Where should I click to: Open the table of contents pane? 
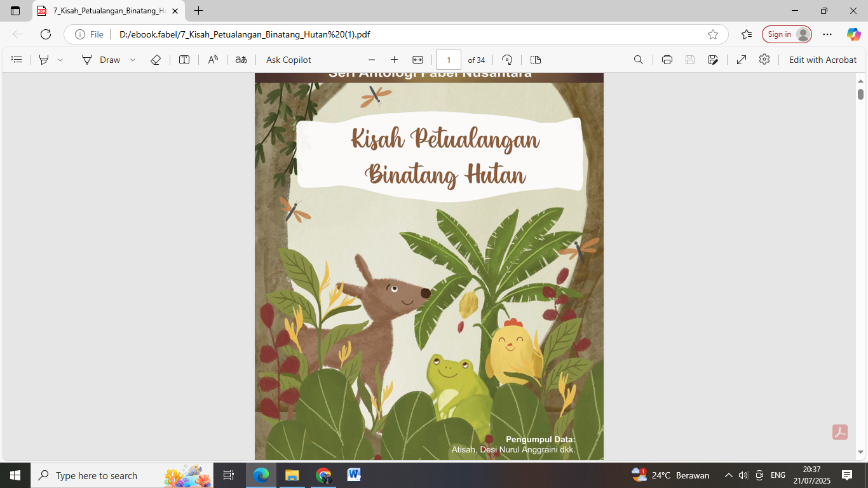(x=17, y=59)
